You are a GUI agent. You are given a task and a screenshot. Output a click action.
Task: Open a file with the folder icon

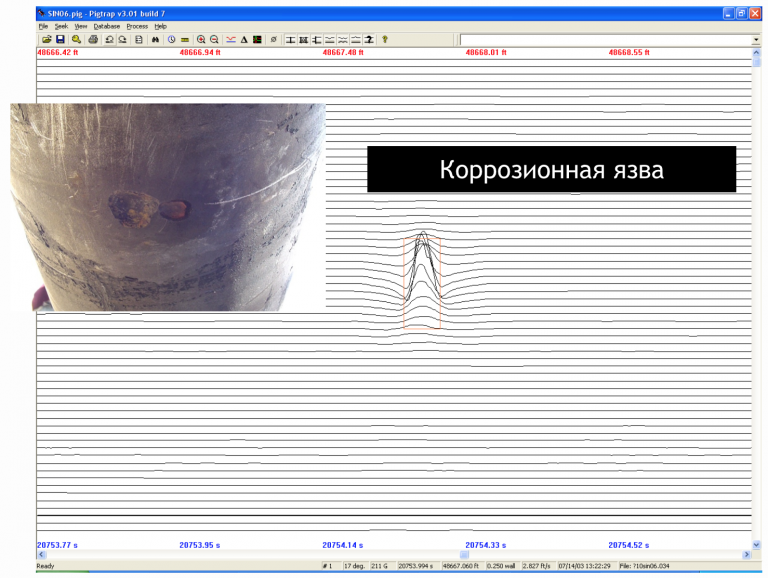[47, 40]
